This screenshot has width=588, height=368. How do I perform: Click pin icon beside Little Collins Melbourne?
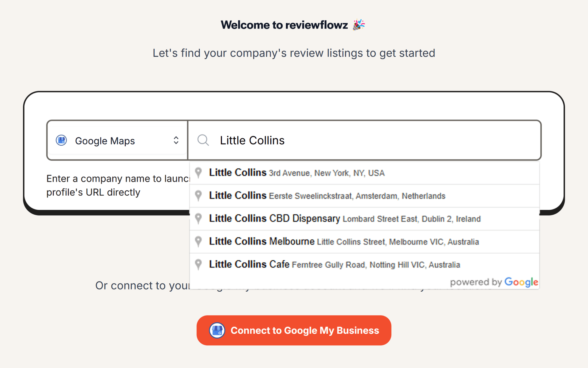(x=198, y=242)
